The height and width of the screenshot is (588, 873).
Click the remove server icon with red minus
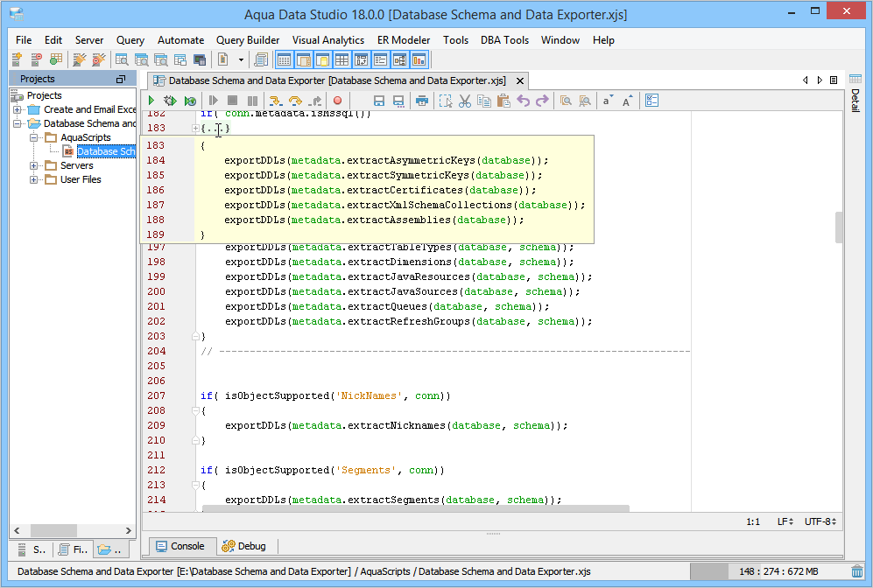36,59
